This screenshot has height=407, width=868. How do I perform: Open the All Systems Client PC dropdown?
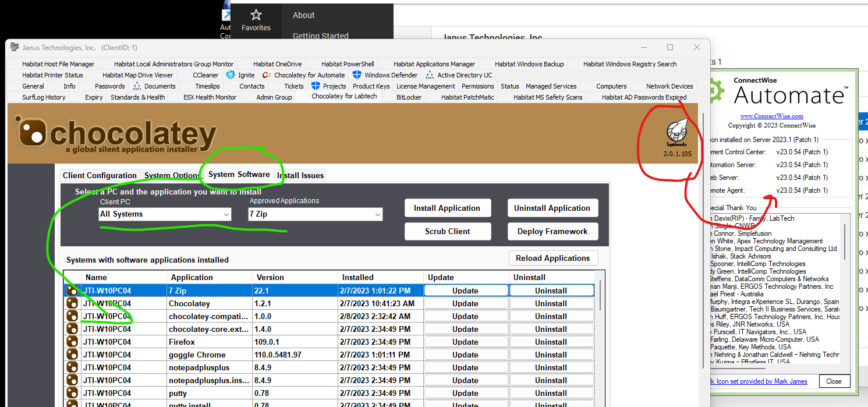[x=164, y=214]
